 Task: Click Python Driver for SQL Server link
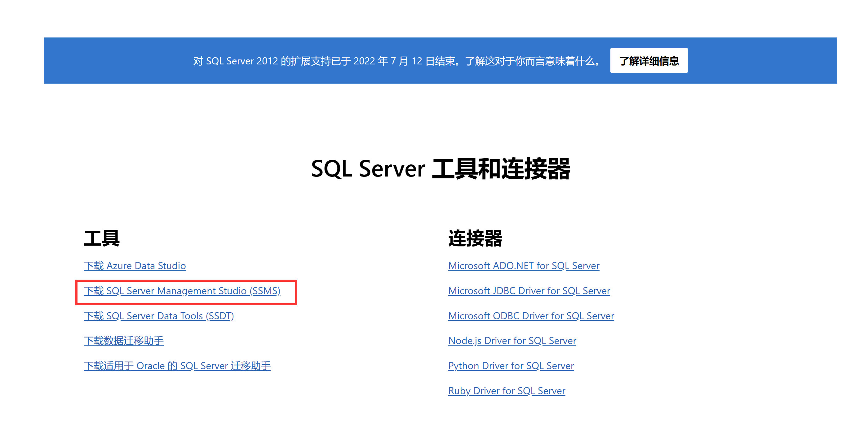(511, 365)
